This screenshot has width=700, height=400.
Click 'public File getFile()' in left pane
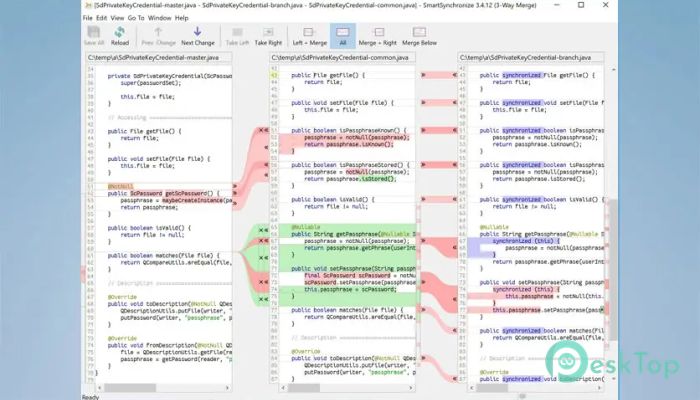(x=144, y=131)
